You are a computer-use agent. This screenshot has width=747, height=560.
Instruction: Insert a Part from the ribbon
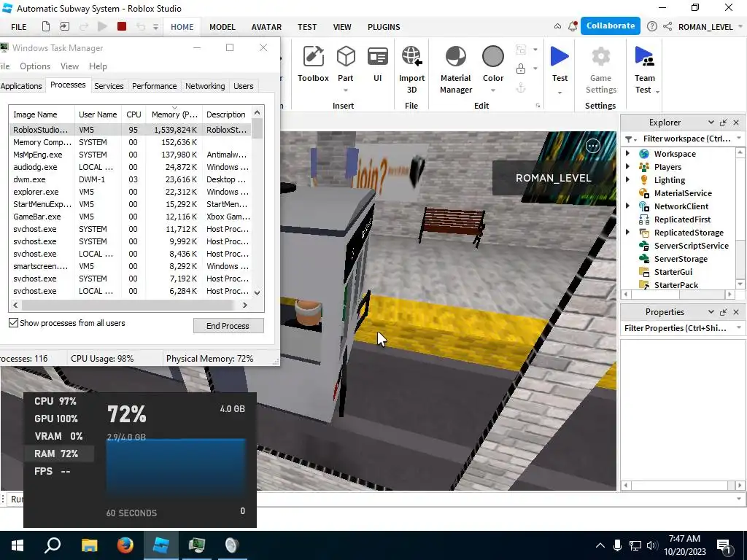(346, 56)
